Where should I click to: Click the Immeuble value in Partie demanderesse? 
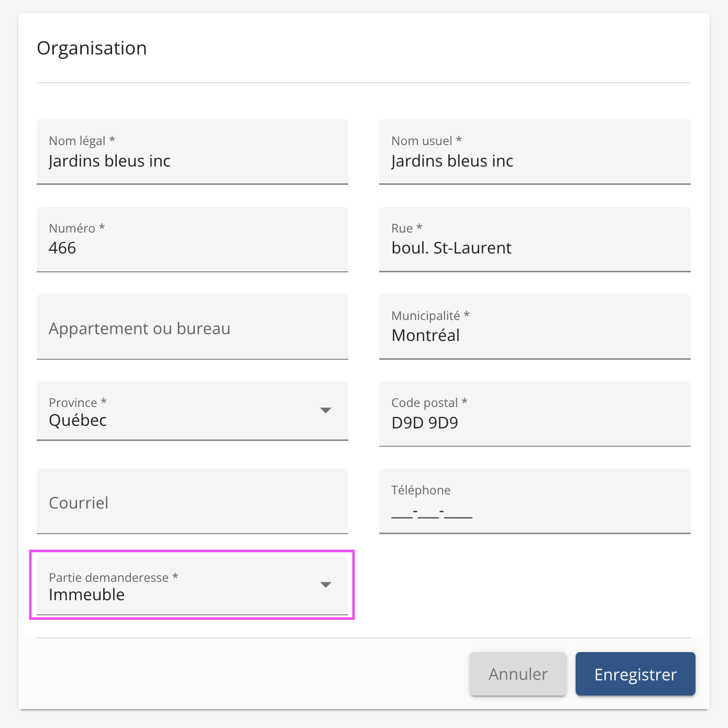pyautogui.click(x=86, y=595)
